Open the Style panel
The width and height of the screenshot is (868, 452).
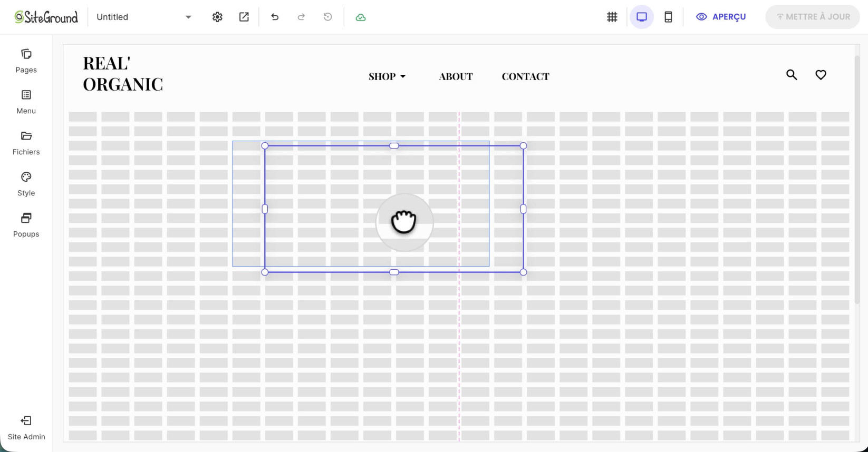(26, 184)
